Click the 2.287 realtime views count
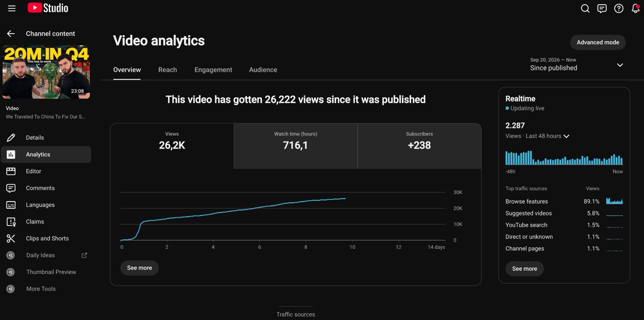Screen dimensions: 644x320 (x=515, y=125)
